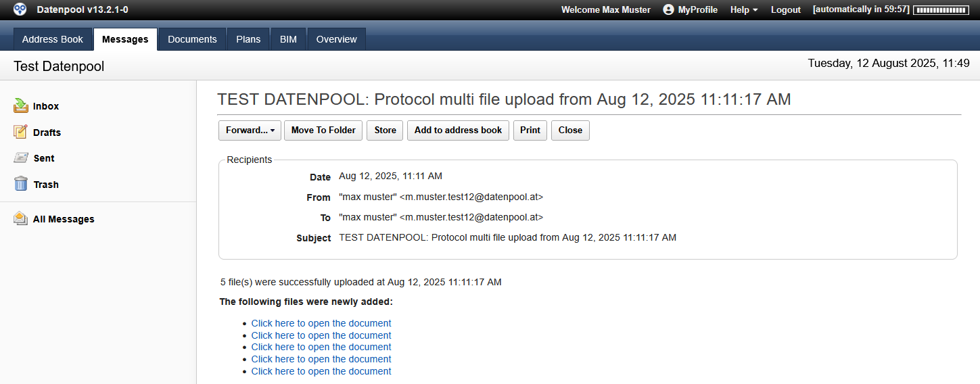The height and width of the screenshot is (384, 980).
Task: Click the Move To Folder button
Action: 323,130
